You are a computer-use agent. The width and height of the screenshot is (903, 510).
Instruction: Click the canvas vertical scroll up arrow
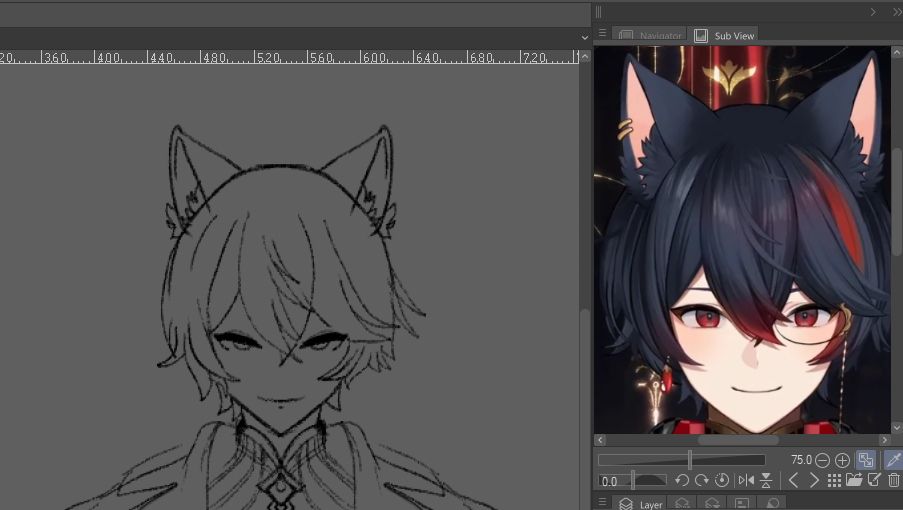tap(585, 56)
